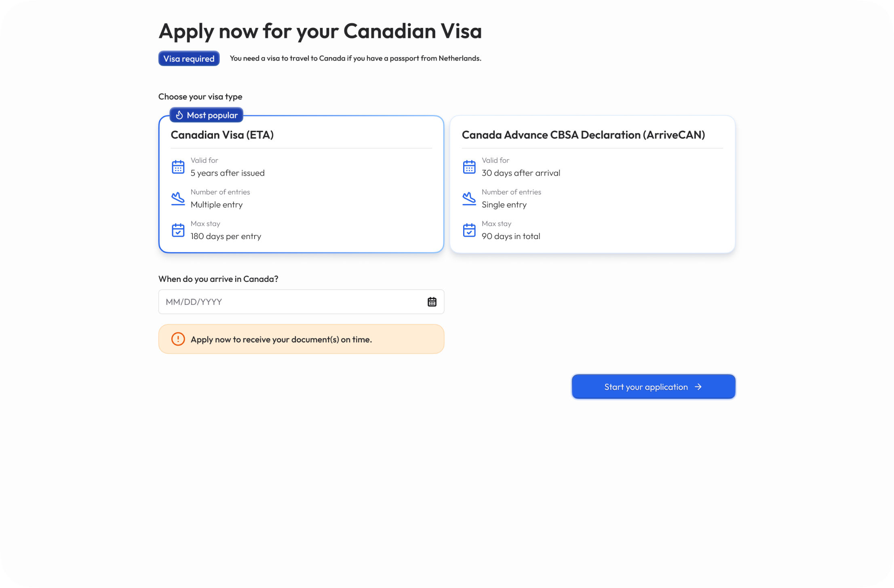Image resolution: width=894 pixels, height=588 pixels.
Task: Click the calendar-check icon on ArriveCAN max stay
Action: pyautogui.click(x=469, y=230)
